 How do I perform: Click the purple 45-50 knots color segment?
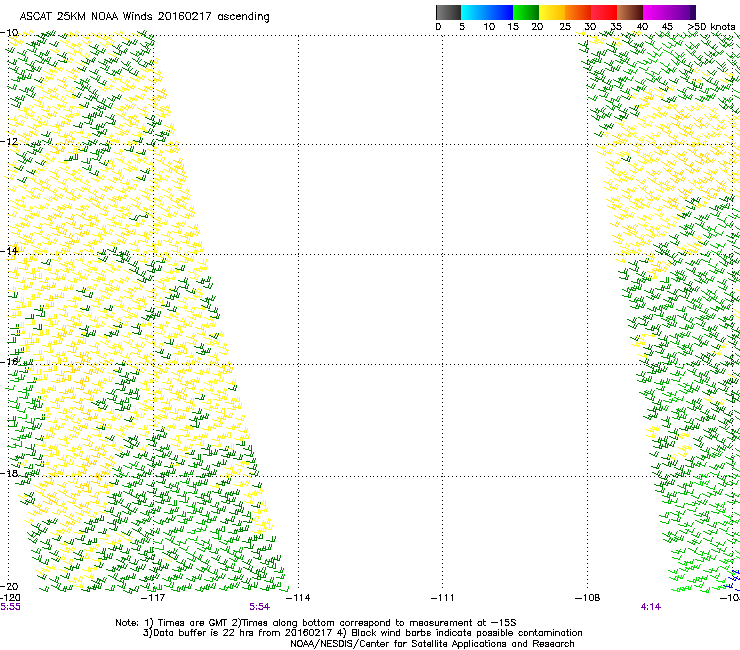pyautogui.click(x=682, y=12)
